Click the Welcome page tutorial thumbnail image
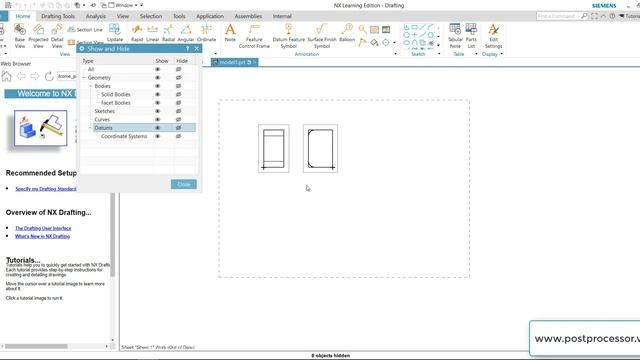The image size is (640, 360). pyautogui.click(x=41, y=128)
